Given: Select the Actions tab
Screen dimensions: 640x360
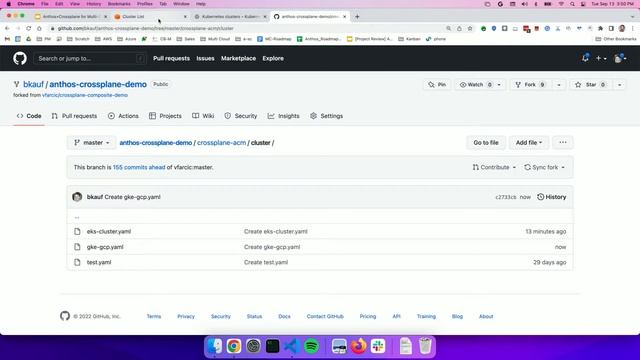Looking at the screenshot, I should pyautogui.click(x=123, y=116).
